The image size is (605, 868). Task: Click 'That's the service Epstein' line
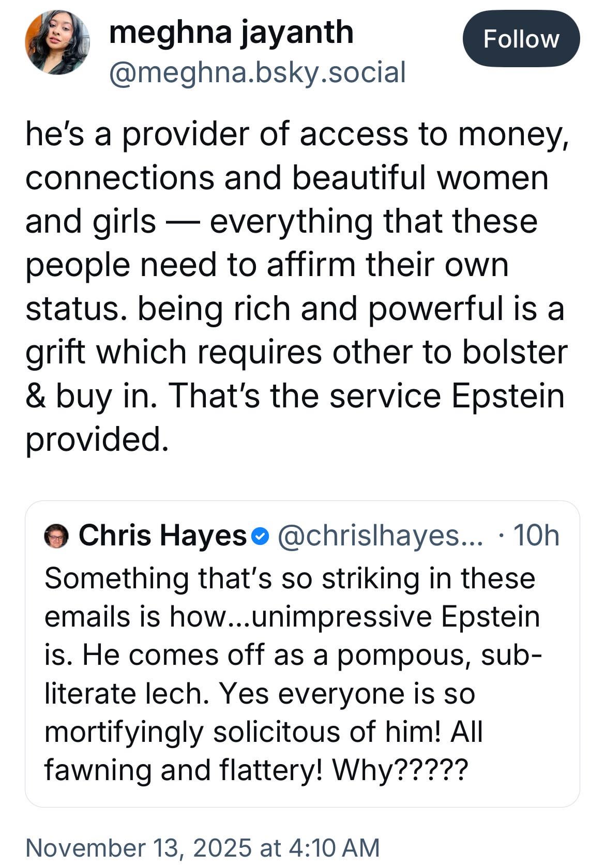pyautogui.click(x=366, y=396)
